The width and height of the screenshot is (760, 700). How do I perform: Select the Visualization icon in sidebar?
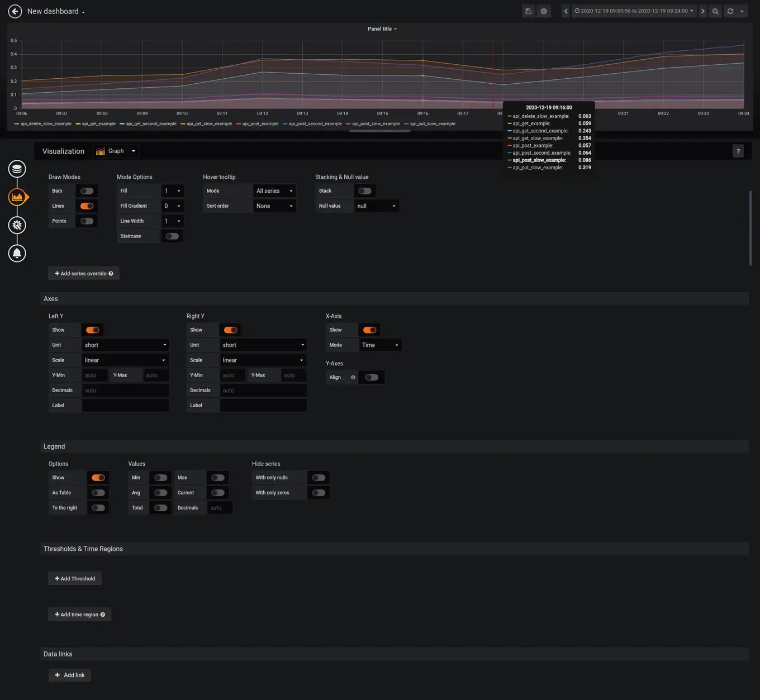point(17,197)
